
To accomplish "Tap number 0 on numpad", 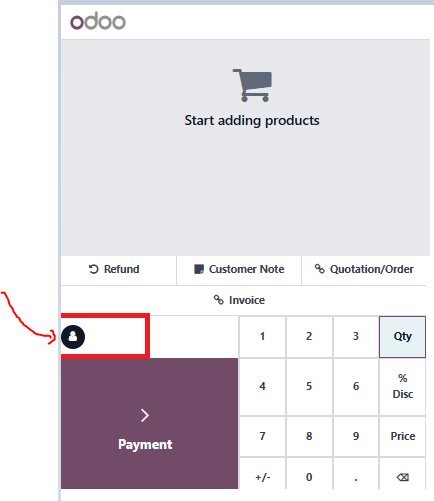I will point(309,477).
